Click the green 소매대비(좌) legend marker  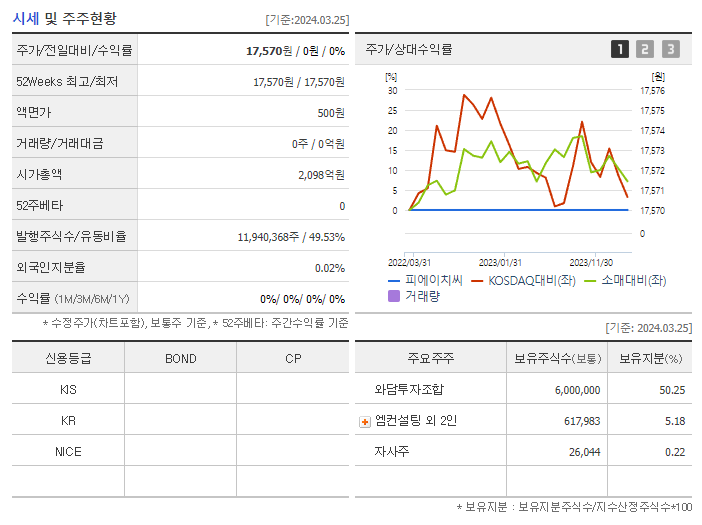(591, 281)
